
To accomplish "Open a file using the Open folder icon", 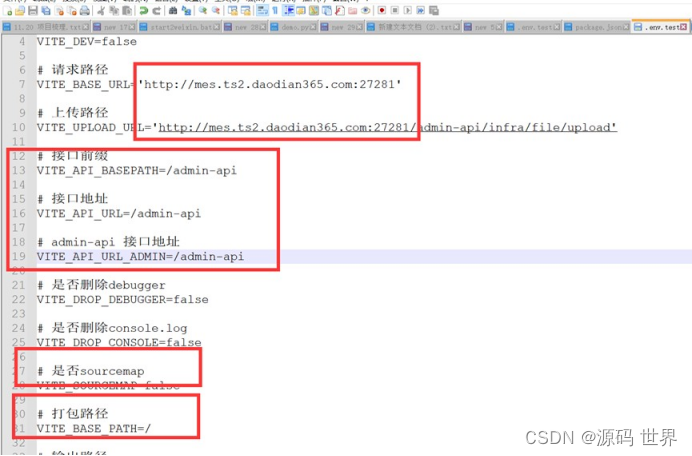I will point(20,11).
